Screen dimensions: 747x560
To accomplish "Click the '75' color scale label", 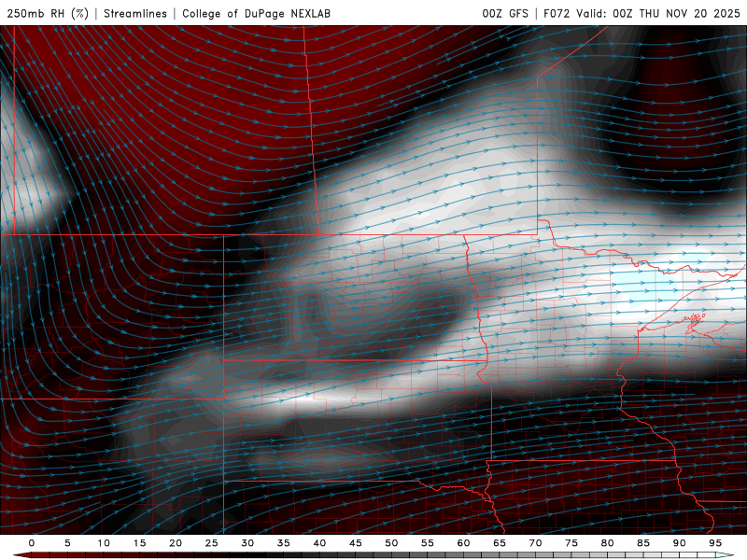I will pos(571,543).
